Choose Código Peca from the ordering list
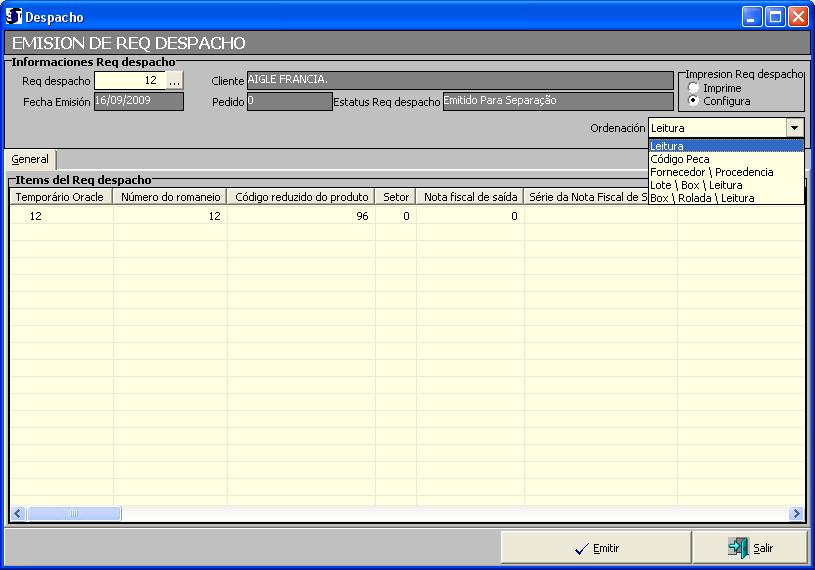815x570 pixels. [680, 159]
